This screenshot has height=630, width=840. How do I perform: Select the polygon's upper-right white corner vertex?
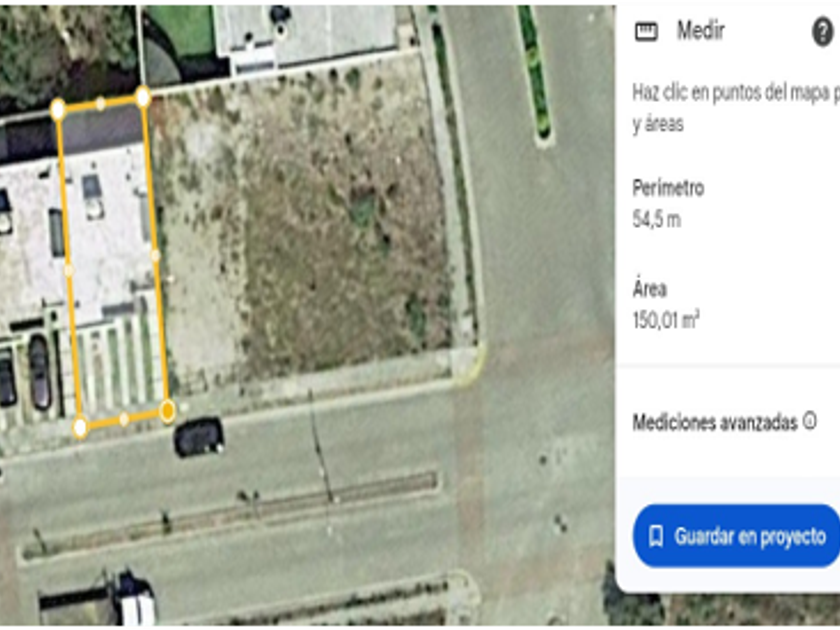point(142,97)
